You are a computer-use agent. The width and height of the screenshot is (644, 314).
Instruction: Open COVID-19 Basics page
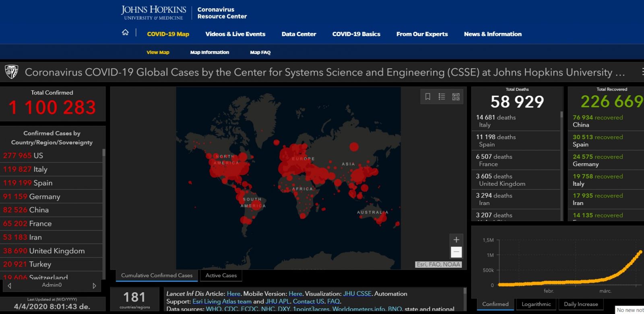pos(356,34)
